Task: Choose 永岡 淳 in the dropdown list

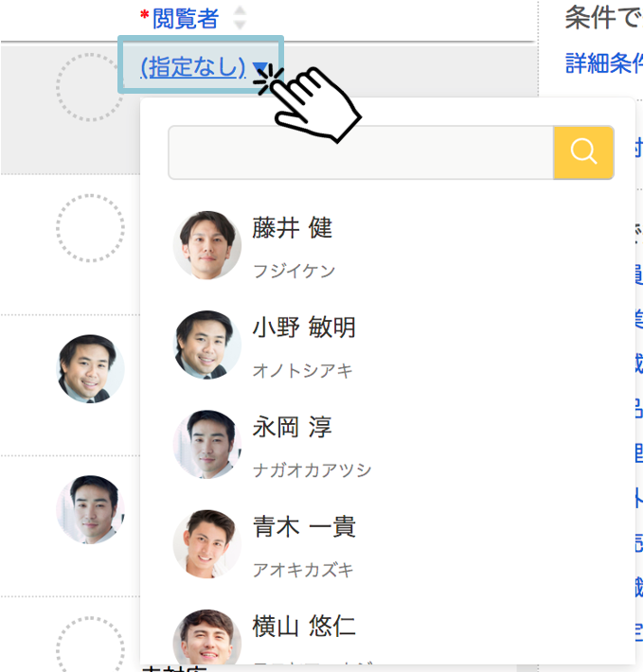Action: pyautogui.click(x=387, y=445)
